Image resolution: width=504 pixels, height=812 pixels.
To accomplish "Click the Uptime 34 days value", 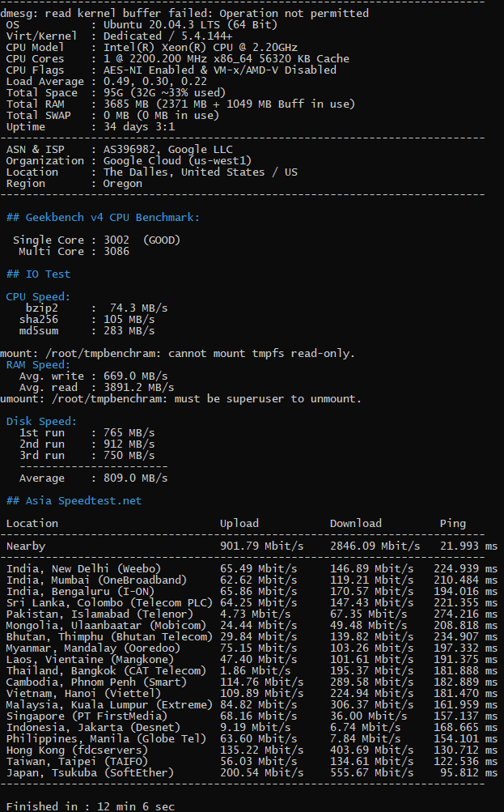I will [x=139, y=127].
